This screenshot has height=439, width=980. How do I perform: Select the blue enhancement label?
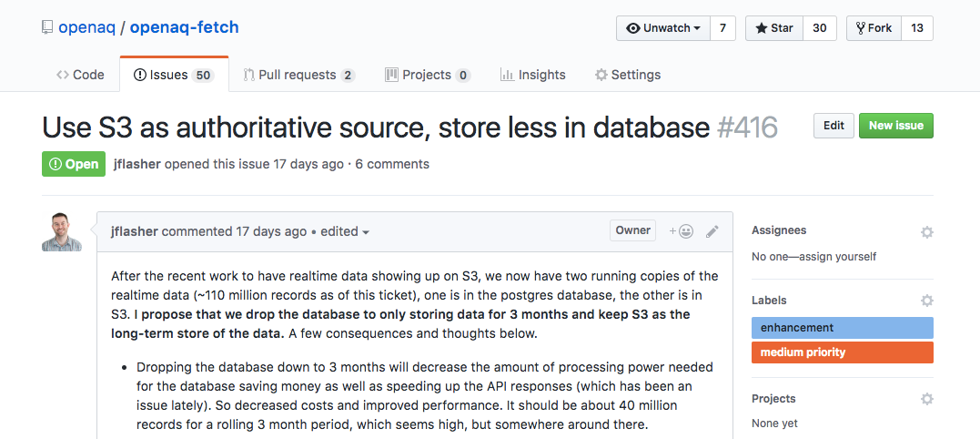842,328
